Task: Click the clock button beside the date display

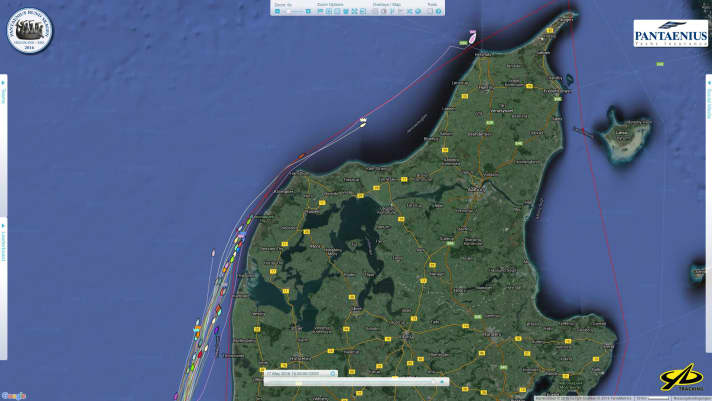Action: (333, 373)
